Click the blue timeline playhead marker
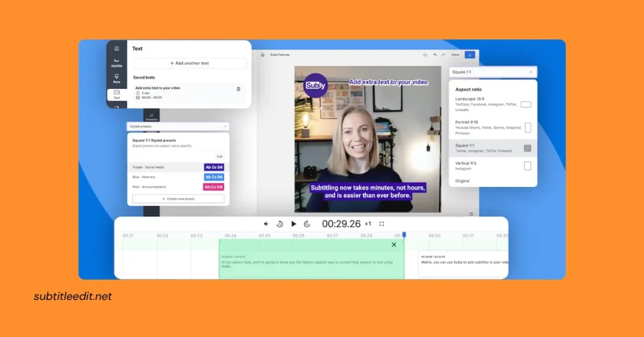 404,235
